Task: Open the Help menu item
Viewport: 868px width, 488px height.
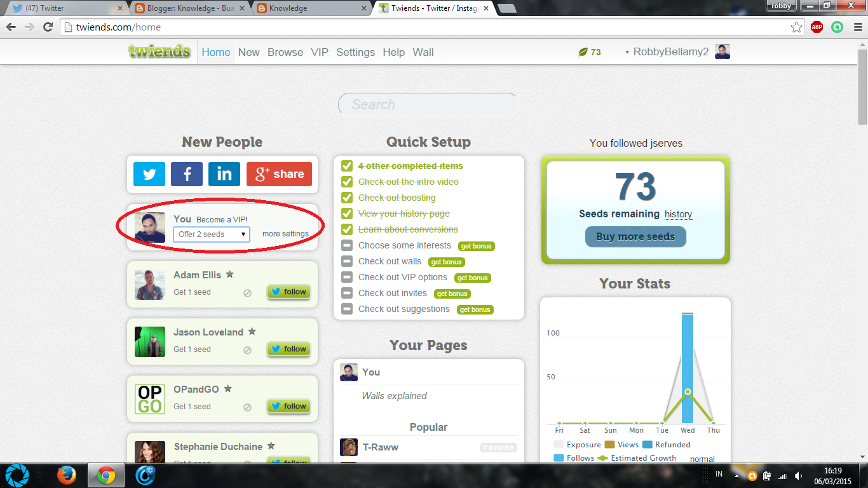Action: coord(393,52)
